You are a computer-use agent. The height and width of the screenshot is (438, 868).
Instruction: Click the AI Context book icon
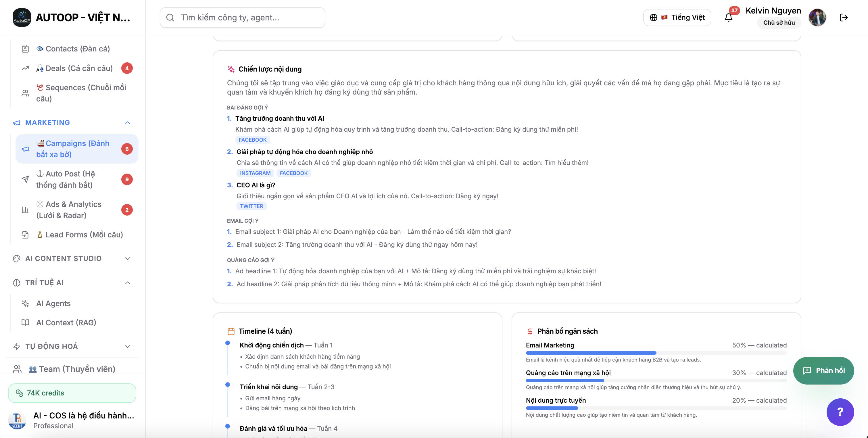tap(25, 322)
